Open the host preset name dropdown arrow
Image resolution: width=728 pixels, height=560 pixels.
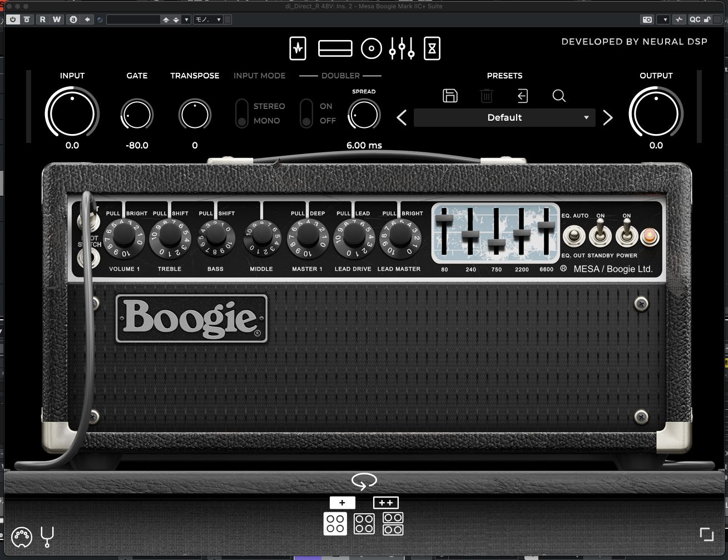point(186,19)
